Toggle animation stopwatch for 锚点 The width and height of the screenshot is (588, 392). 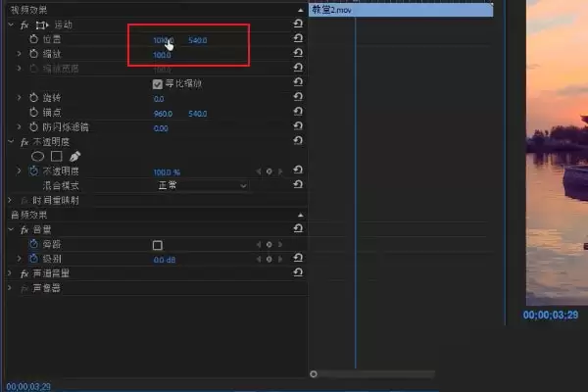click(x=33, y=112)
